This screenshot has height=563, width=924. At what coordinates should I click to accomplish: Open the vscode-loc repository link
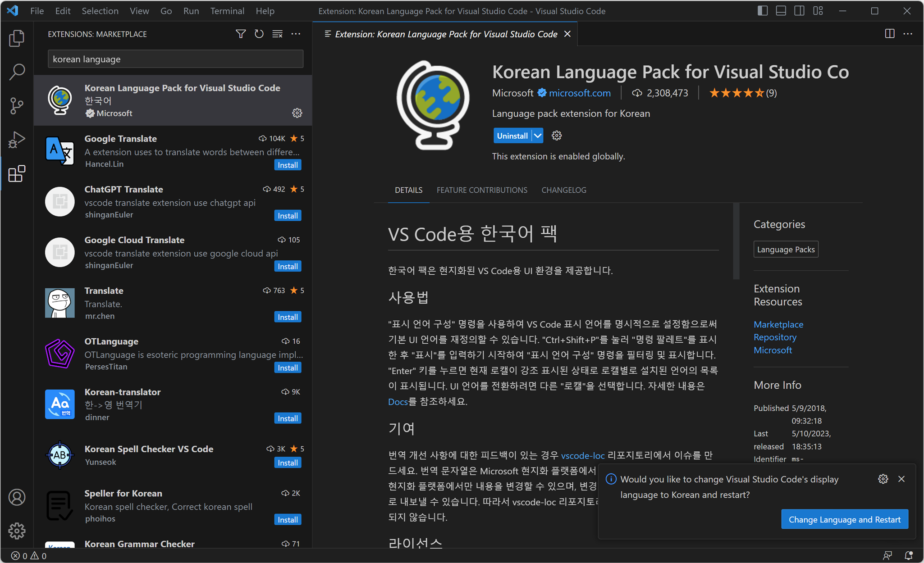582,455
